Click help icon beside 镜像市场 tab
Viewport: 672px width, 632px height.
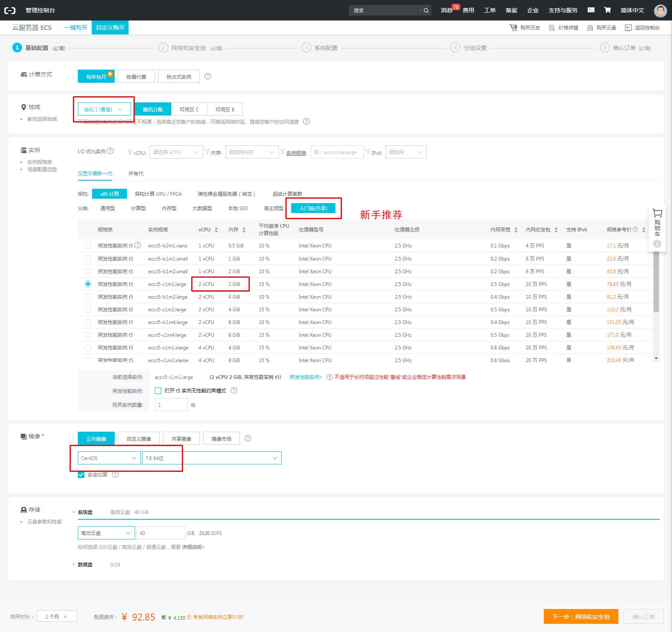point(248,439)
